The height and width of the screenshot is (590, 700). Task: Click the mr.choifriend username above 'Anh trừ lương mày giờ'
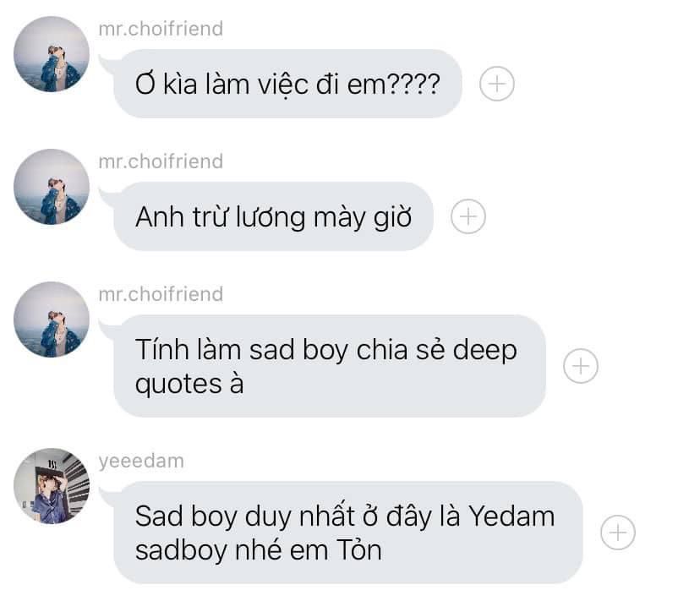pos(161,161)
